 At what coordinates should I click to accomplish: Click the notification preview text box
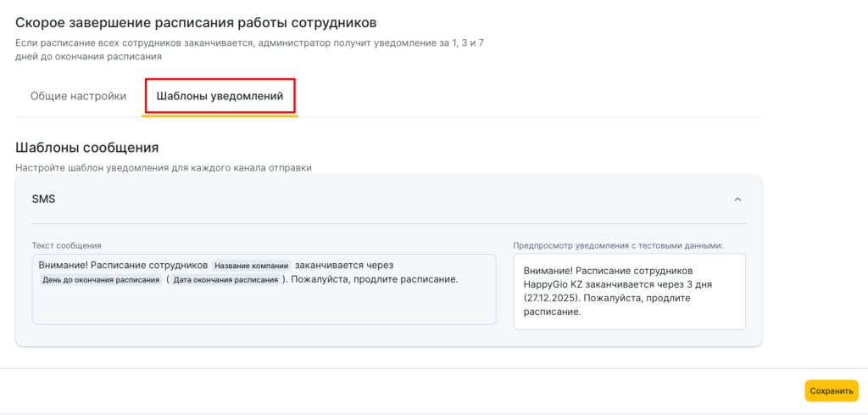click(x=629, y=291)
